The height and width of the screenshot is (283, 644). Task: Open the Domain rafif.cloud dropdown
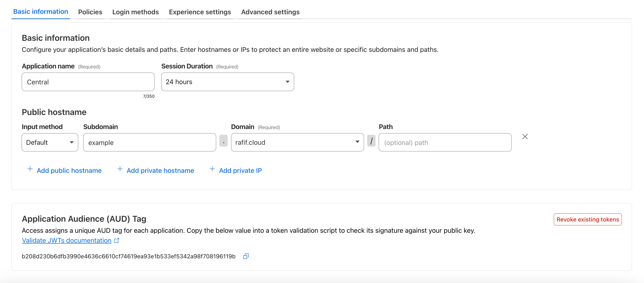tap(297, 142)
